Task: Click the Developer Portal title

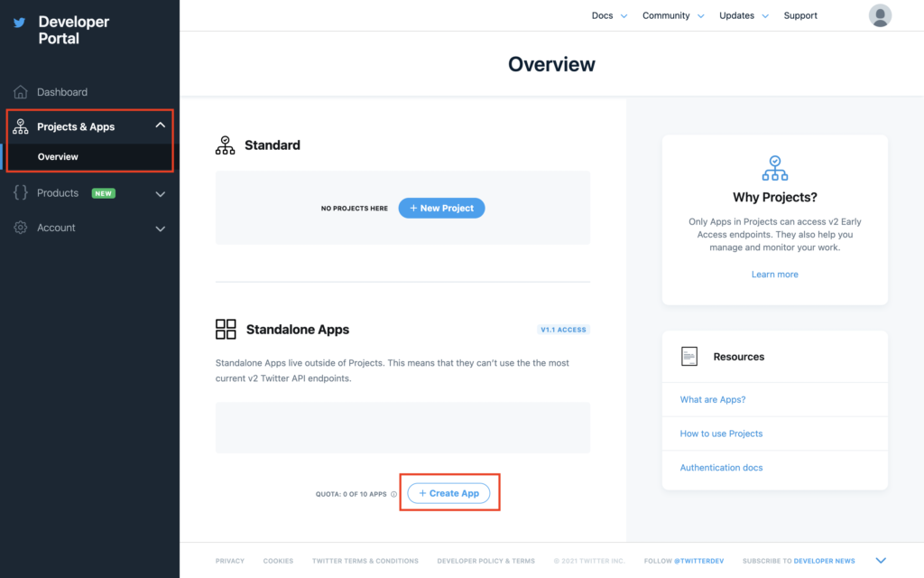Action: pos(74,30)
